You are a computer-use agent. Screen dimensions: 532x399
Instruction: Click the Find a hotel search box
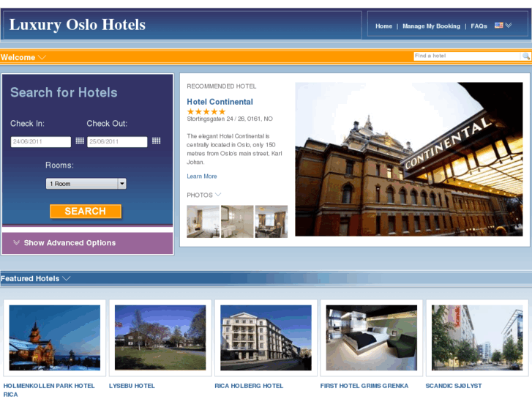pyautogui.click(x=467, y=56)
